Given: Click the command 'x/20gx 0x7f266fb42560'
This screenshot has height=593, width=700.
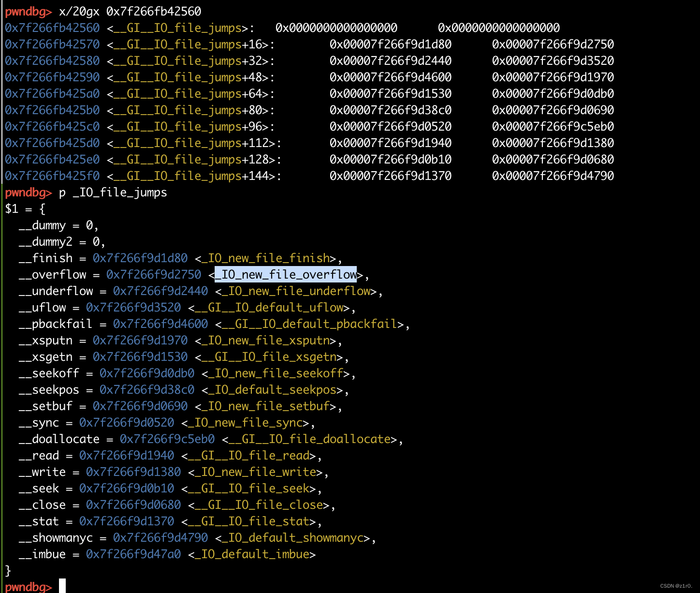Looking at the screenshot, I should (130, 11).
